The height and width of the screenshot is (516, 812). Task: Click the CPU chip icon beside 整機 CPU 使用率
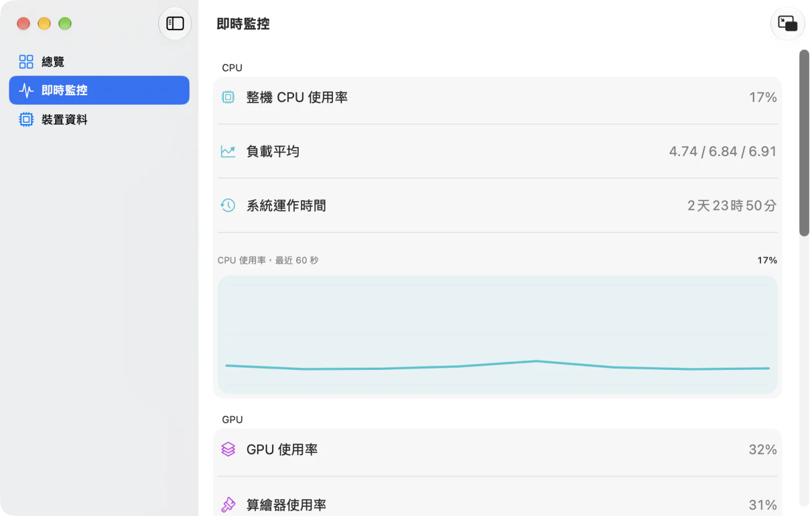[x=228, y=97]
